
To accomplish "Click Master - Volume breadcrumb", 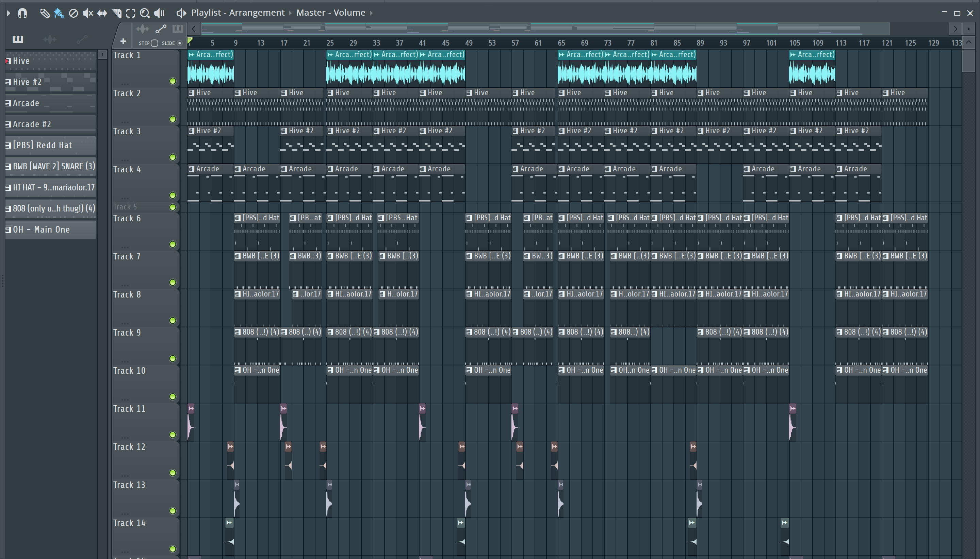I will coord(331,13).
